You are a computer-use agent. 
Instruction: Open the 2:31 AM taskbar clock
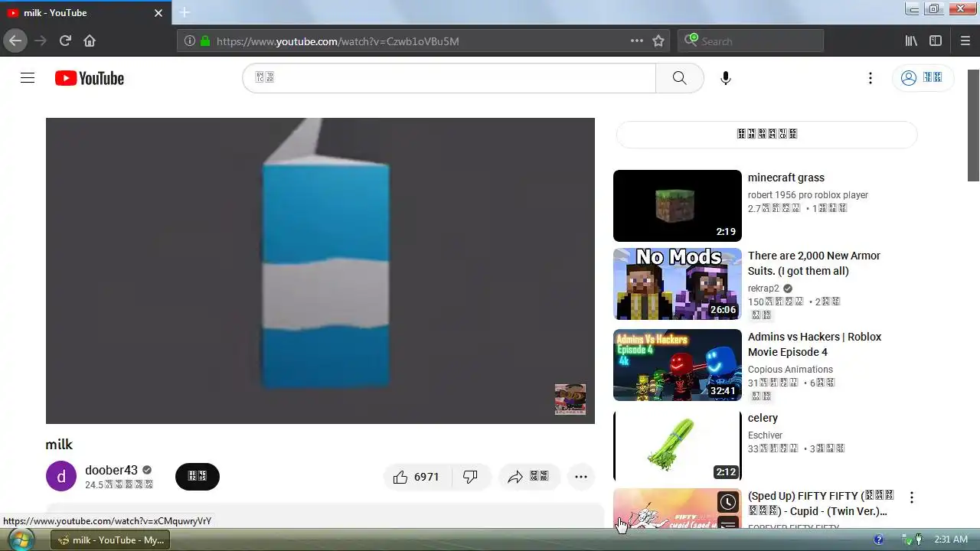[951, 540]
